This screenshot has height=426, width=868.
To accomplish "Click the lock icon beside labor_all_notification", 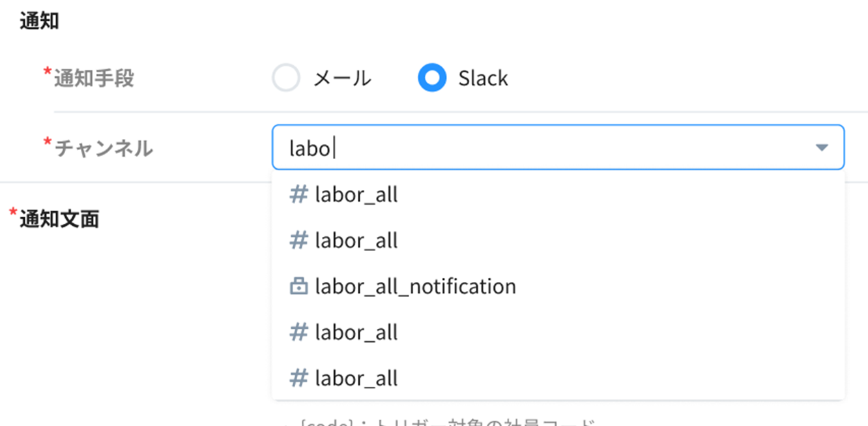I will (x=298, y=286).
